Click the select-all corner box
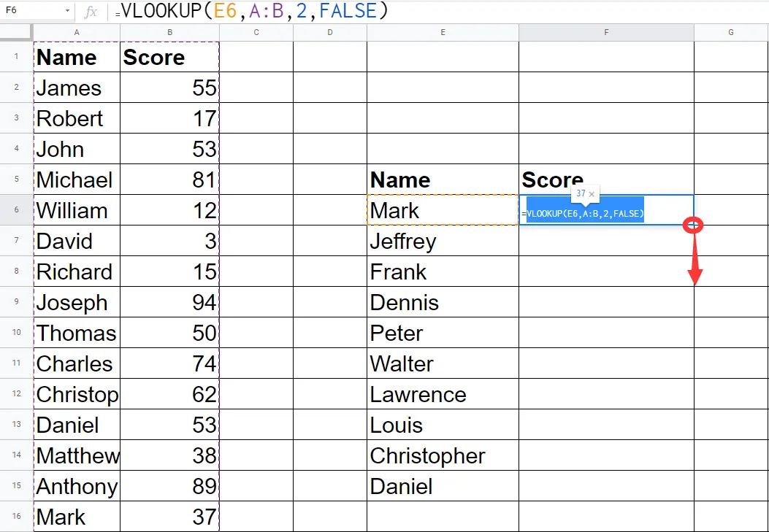This screenshot has height=532, width=769. click(x=16, y=32)
